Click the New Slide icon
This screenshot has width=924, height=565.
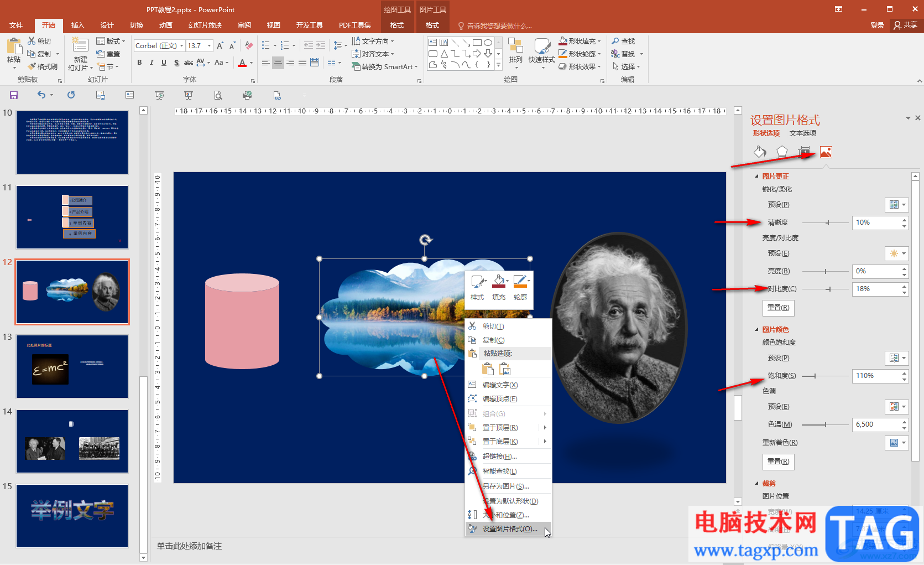(x=80, y=45)
